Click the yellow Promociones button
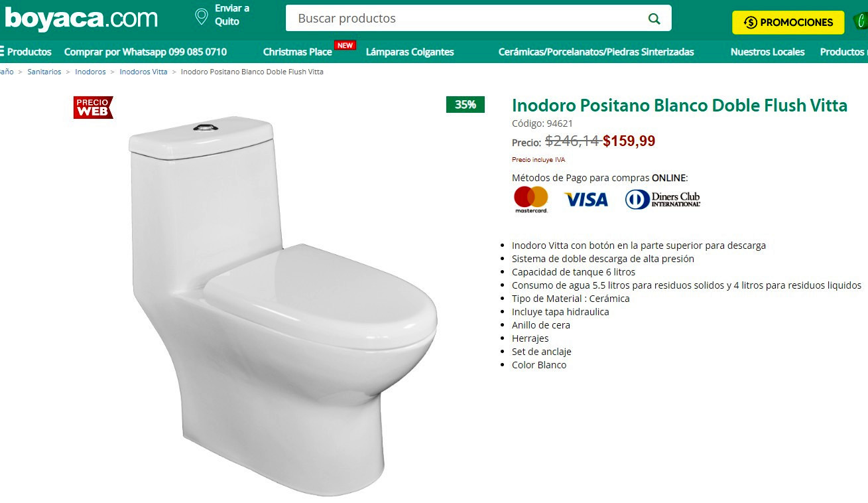Image resolution: width=868 pixels, height=503 pixels. [x=788, y=23]
